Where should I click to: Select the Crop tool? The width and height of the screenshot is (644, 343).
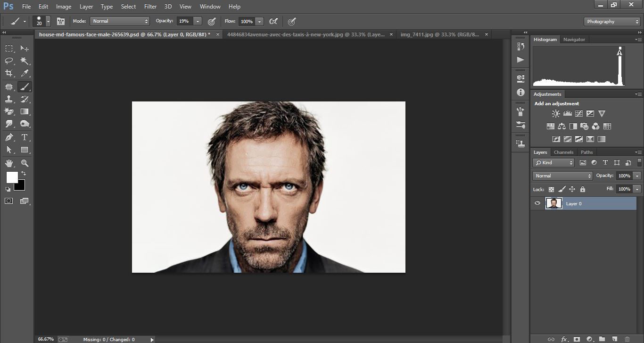(8, 73)
